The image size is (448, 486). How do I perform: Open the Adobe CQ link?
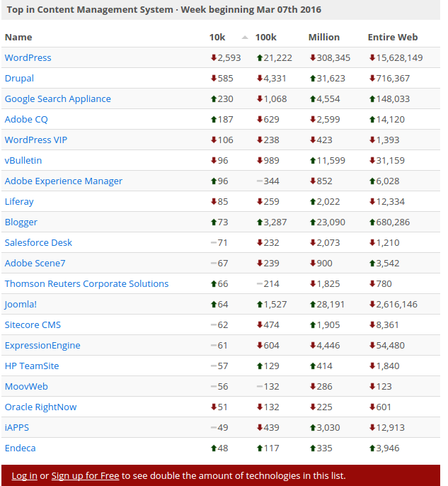(x=26, y=119)
